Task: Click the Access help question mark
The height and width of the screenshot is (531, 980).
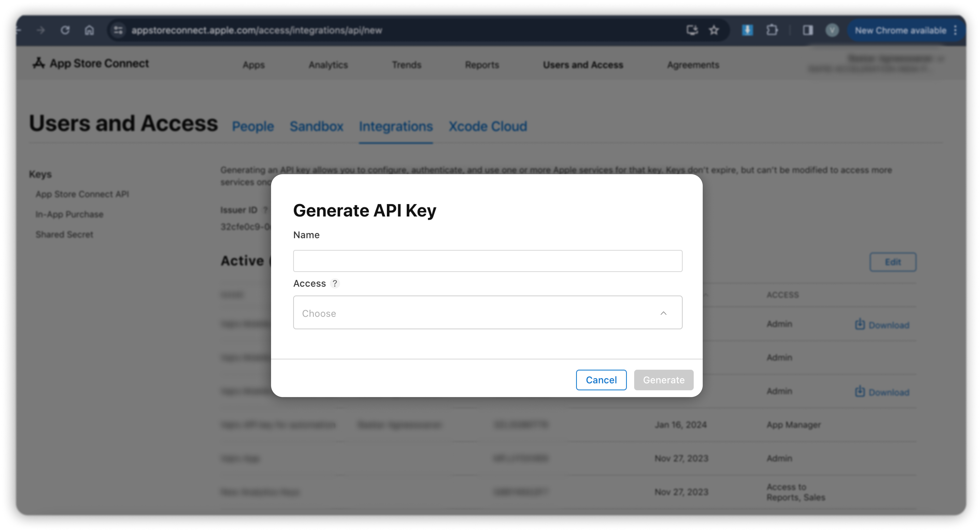Action: (x=335, y=283)
